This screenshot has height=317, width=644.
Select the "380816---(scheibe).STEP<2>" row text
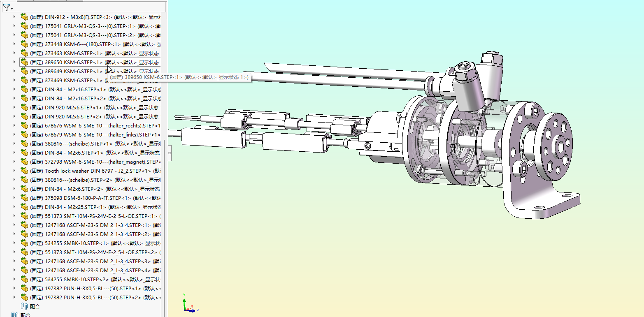pyautogui.click(x=95, y=180)
